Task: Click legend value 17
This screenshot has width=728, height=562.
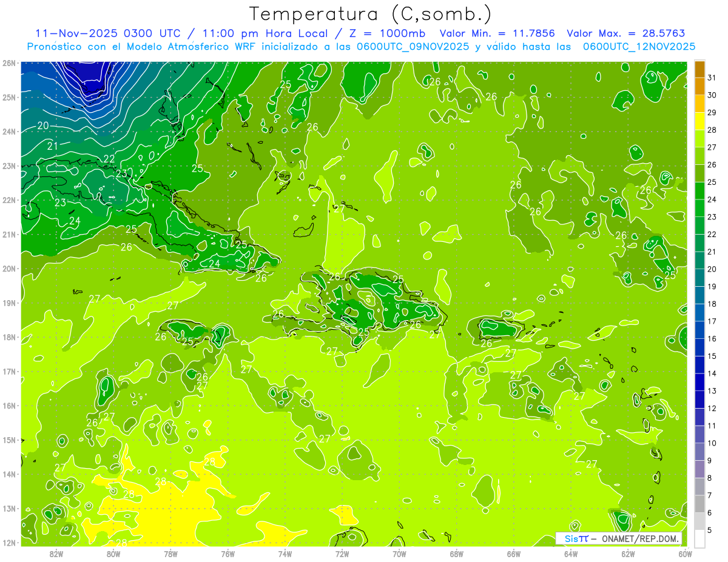Action: click(x=712, y=321)
